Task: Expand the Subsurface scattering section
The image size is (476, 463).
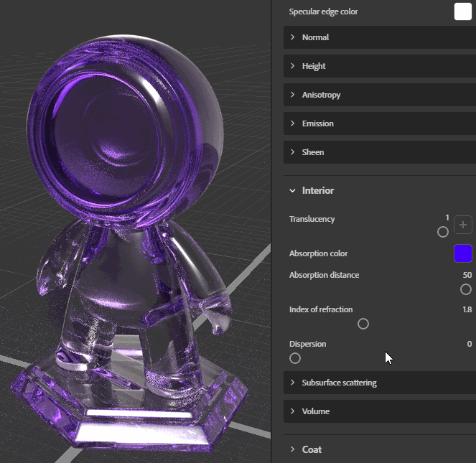Action: coord(380,383)
